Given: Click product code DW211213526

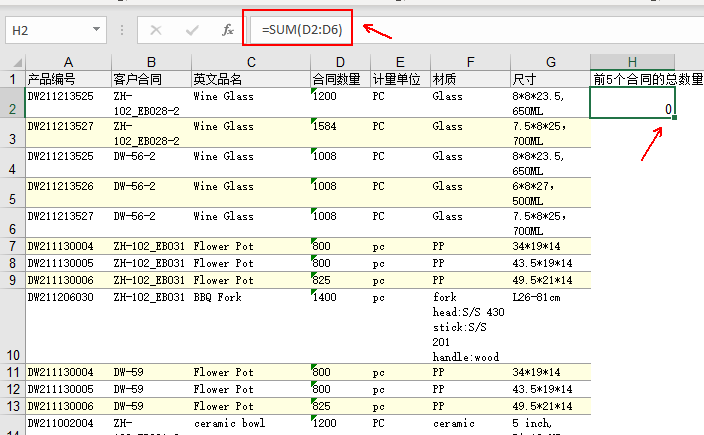Looking at the screenshot, I should tap(68, 193).
